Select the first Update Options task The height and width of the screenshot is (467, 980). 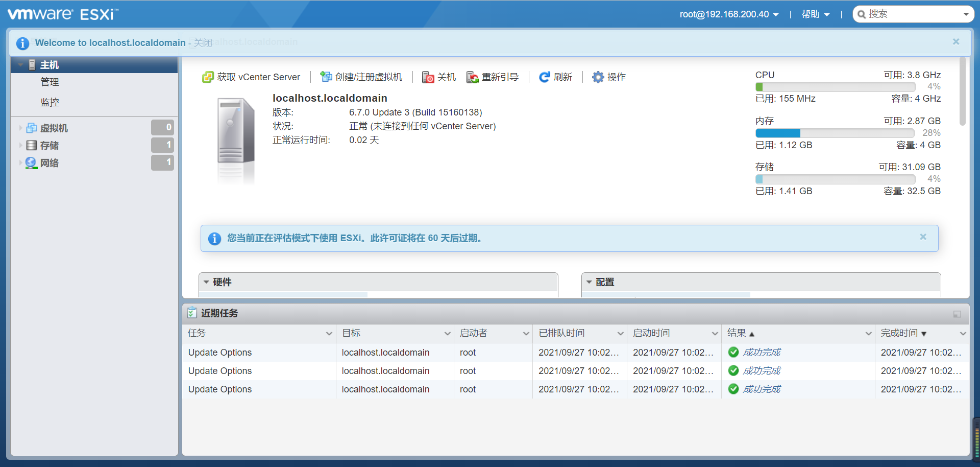pyautogui.click(x=220, y=353)
